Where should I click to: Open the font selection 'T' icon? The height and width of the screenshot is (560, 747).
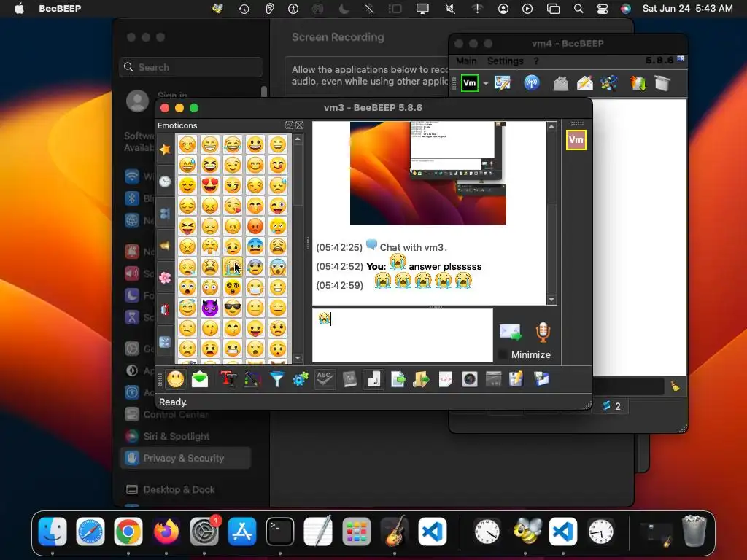click(x=228, y=379)
